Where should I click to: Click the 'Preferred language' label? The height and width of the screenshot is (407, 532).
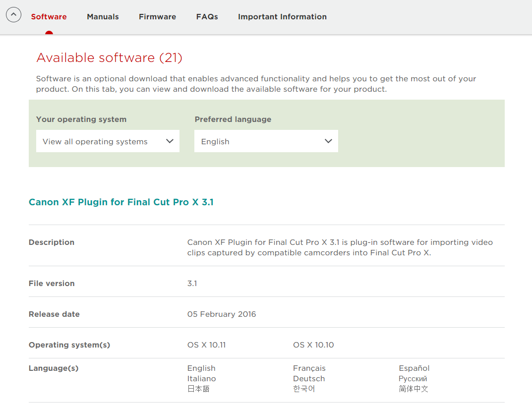pos(233,119)
